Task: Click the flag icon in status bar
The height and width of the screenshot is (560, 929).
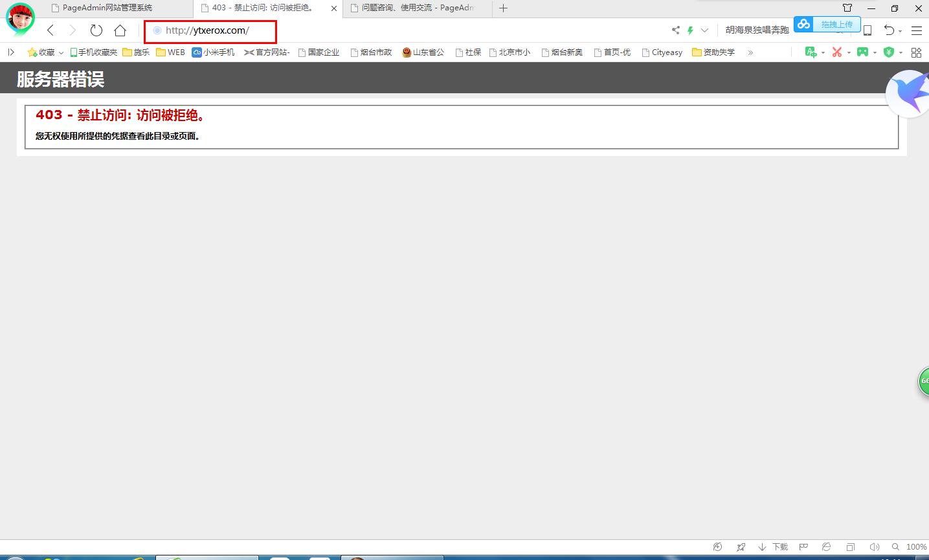Action: pos(804,547)
